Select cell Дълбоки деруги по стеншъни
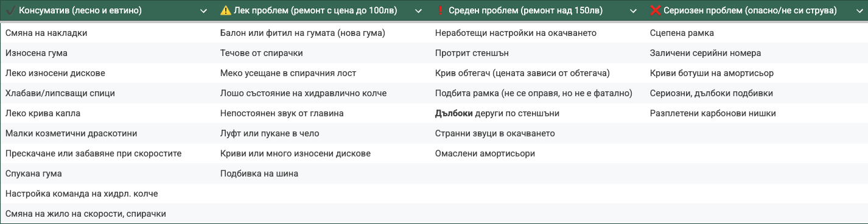This screenshot has width=868, height=224. (x=538, y=113)
